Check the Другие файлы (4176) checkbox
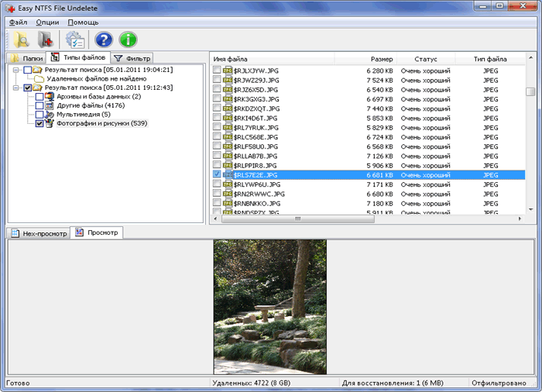This screenshot has height=392, width=542. 39,105
